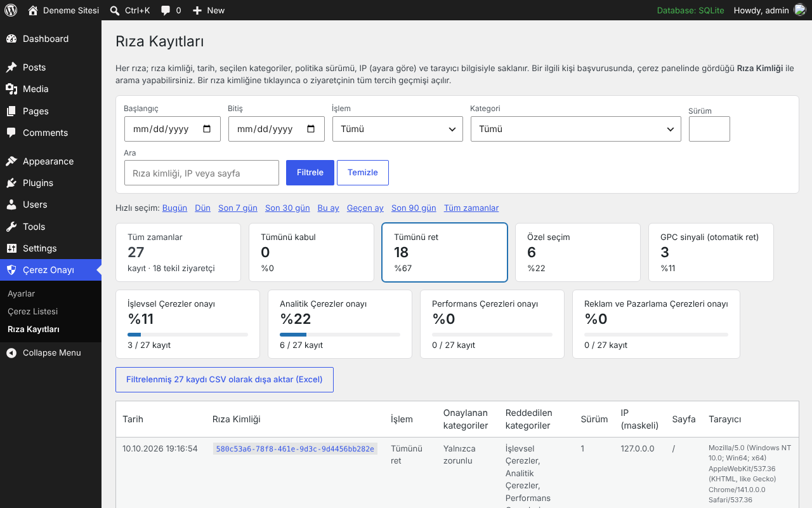Viewport: 812px width, 508px height.
Task: Select the Tümünü ret stat card
Action: point(445,252)
